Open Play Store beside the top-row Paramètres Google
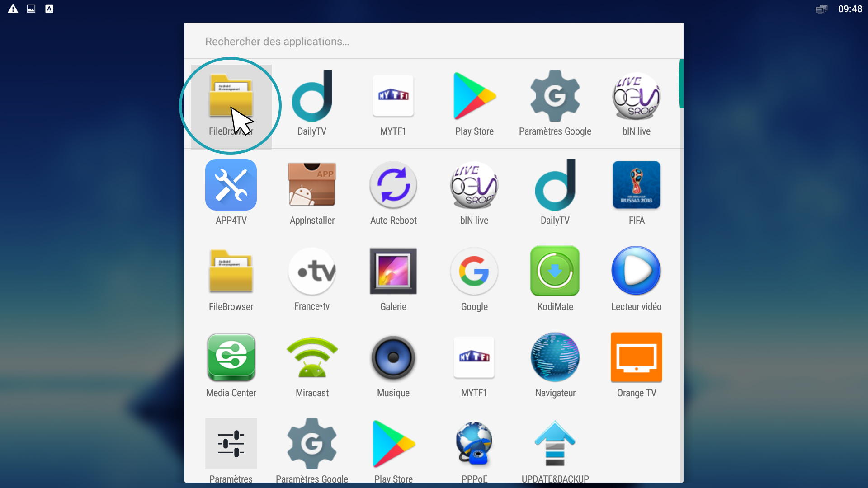The image size is (868, 488). pos(474,103)
